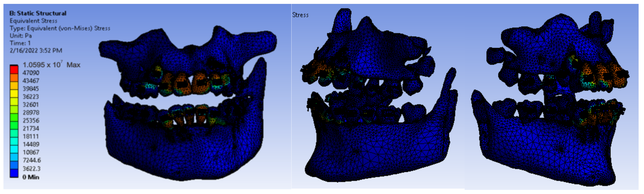Click the 7244.6 legend value
Screen dimensions: 644x194
pyautogui.click(x=32, y=160)
